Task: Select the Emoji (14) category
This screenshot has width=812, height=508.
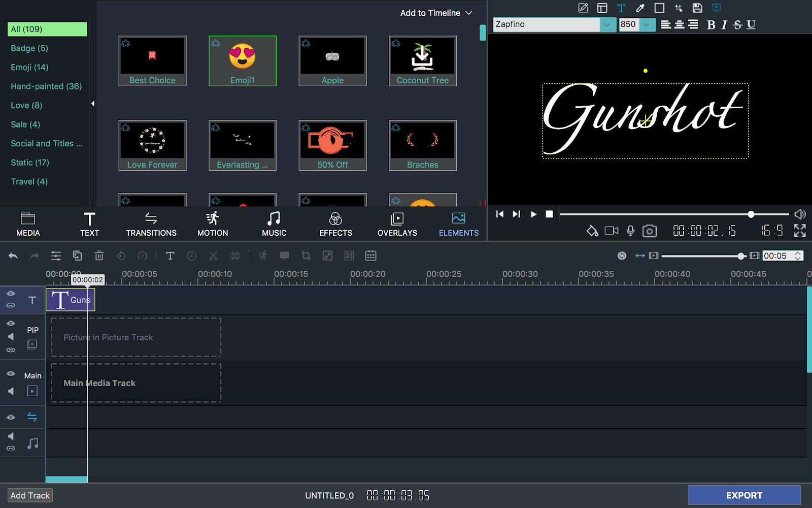Action: (29, 67)
